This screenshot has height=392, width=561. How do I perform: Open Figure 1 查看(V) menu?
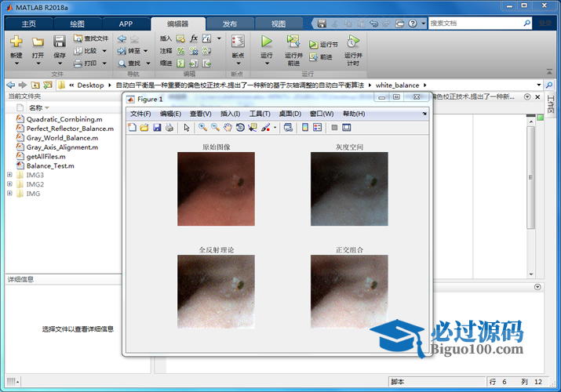point(200,114)
